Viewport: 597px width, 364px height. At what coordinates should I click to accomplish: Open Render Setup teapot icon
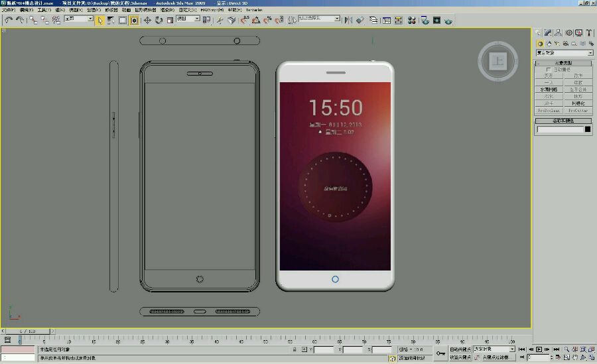(425, 20)
